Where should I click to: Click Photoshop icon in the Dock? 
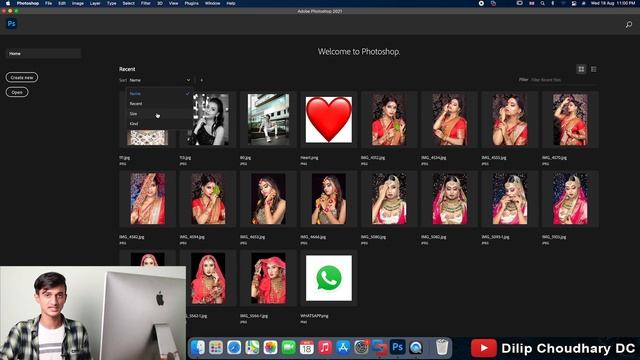pos(398,348)
